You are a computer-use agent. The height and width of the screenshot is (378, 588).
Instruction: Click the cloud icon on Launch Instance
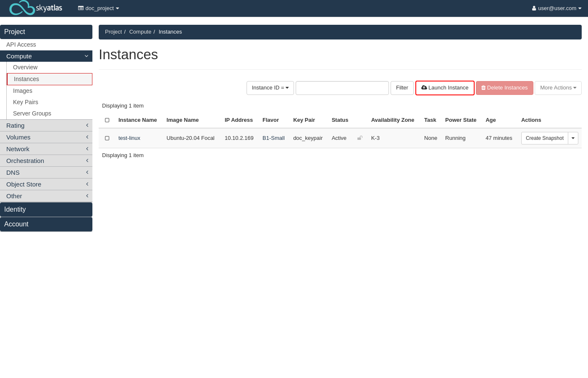pos(424,88)
